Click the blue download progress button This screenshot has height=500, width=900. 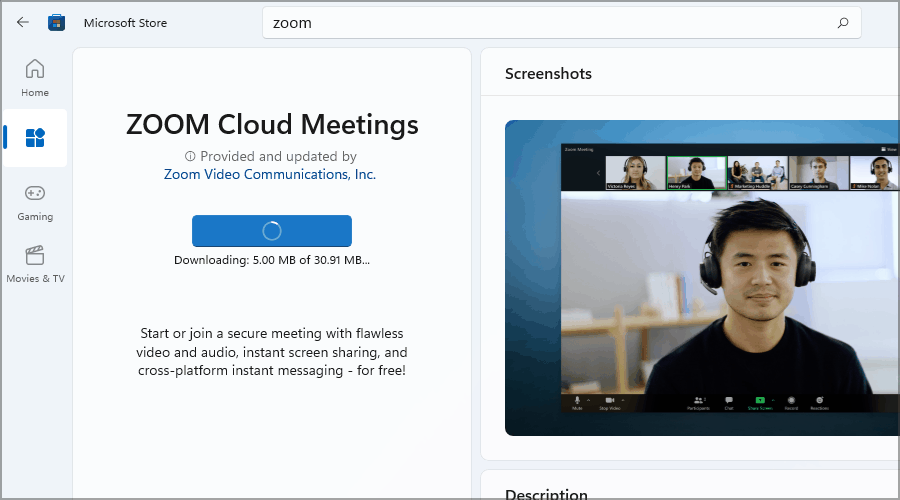point(271,231)
